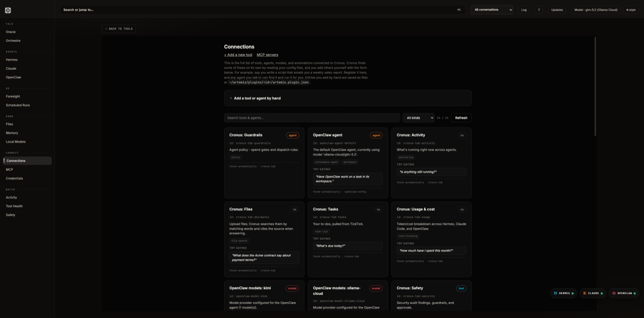Open MCP in the sidebar
This screenshot has height=318, width=644.
10,169
